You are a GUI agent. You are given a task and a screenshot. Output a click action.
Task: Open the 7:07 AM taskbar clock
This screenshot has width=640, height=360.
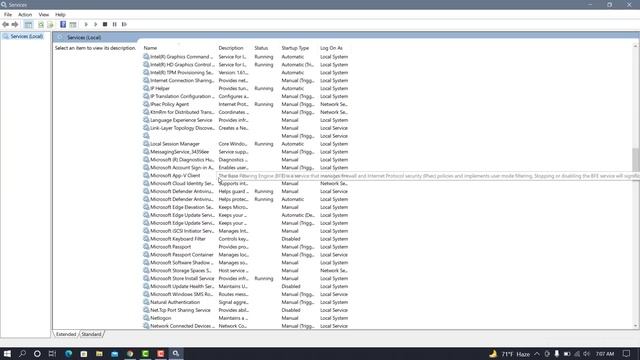605,354
